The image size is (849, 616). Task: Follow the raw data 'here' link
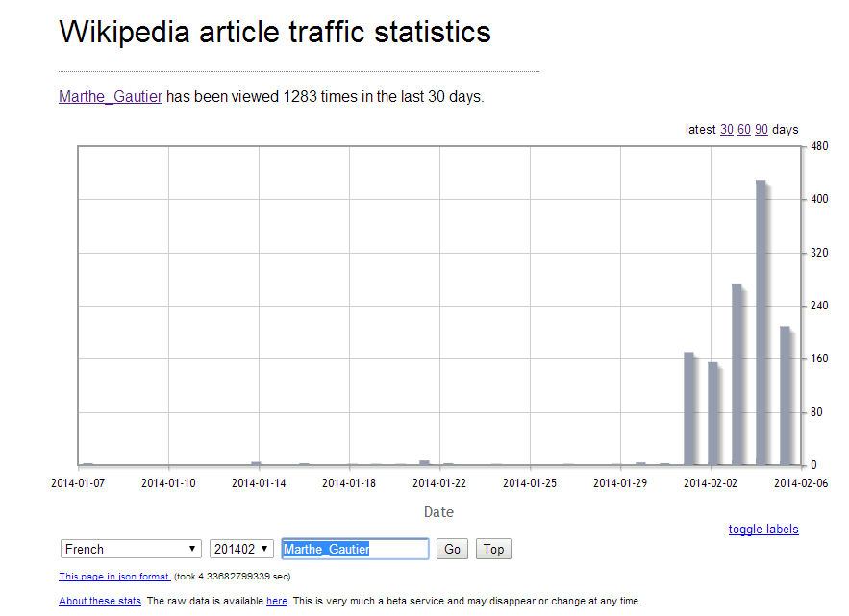click(276, 601)
